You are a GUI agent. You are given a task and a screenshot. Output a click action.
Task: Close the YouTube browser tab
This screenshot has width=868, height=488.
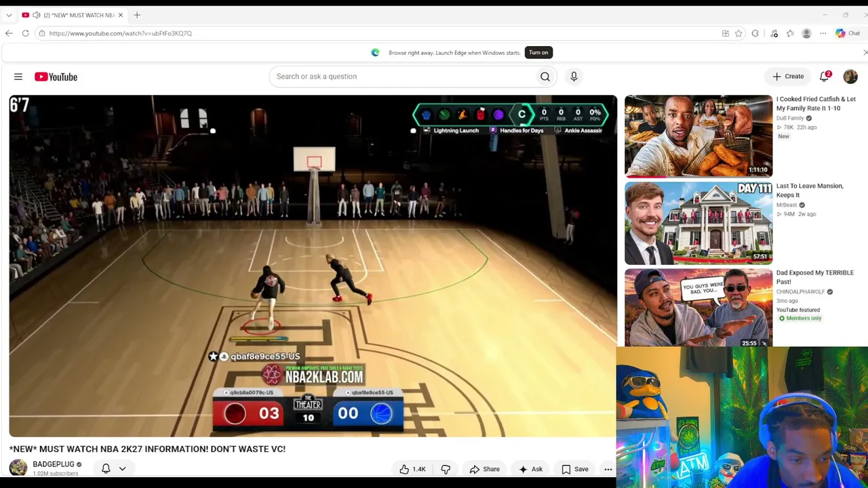121,15
